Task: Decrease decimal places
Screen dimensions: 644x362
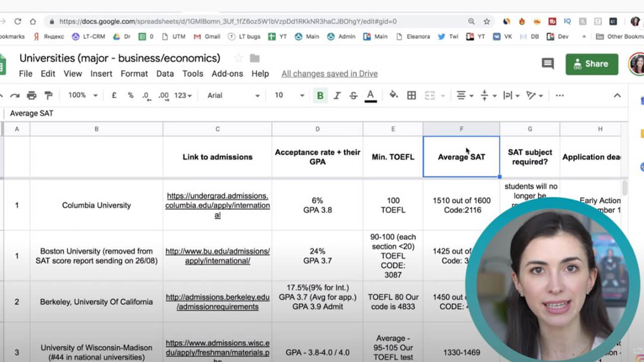Action: (x=146, y=96)
